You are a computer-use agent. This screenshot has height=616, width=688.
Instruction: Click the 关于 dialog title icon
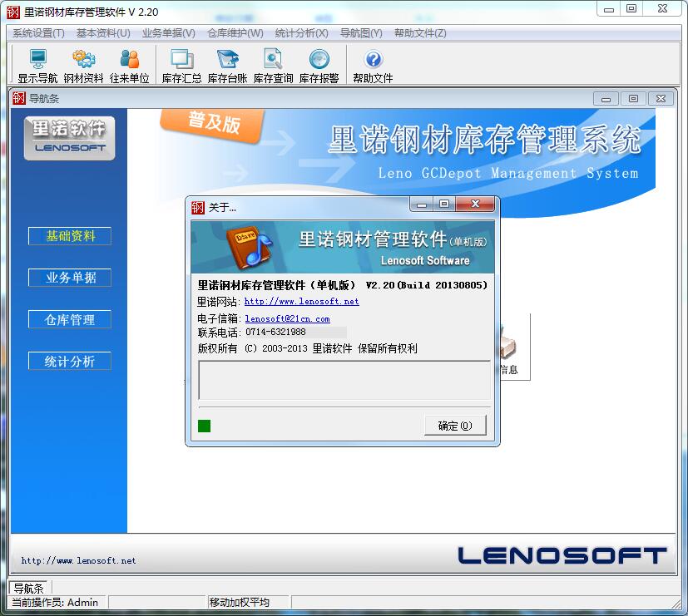click(198, 207)
